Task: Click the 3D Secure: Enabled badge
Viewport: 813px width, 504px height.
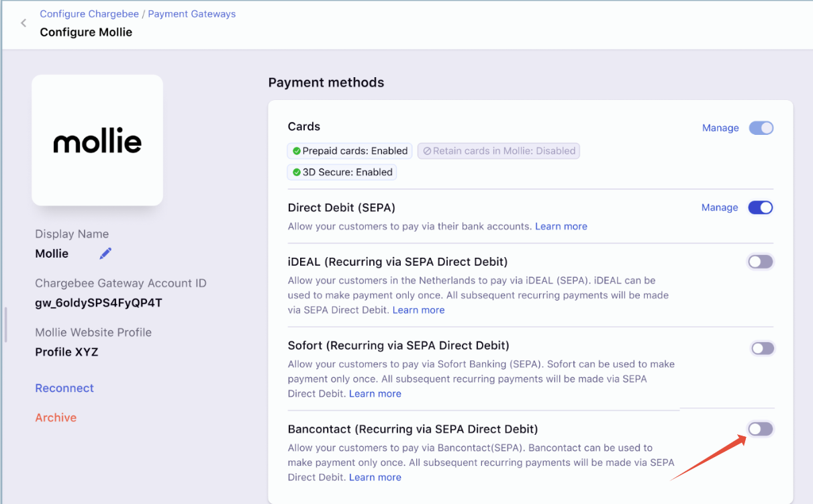Action: [342, 172]
